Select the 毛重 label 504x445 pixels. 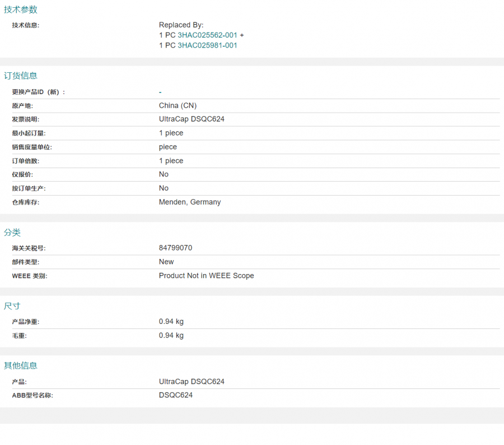(x=19, y=336)
